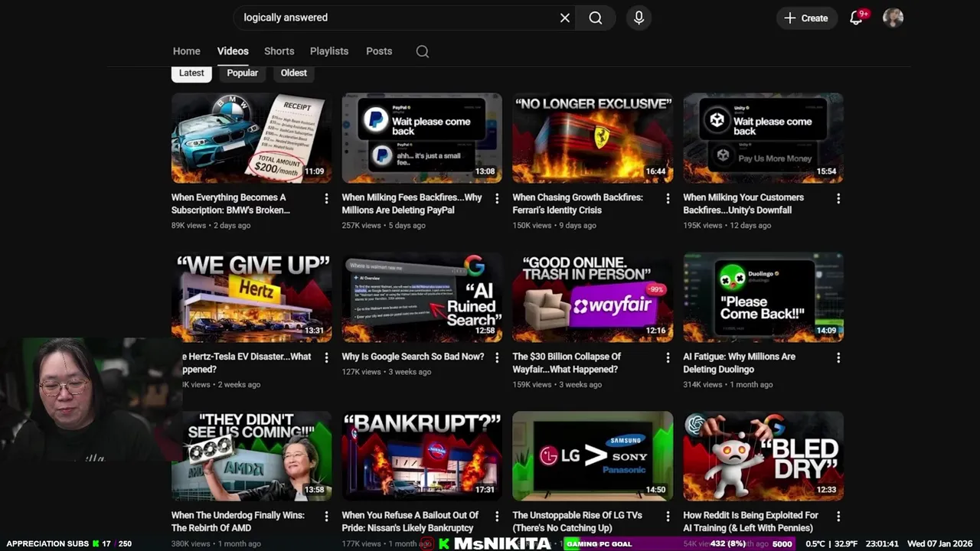
Task: Open more options for AMD video
Action: (x=326, y=517)
